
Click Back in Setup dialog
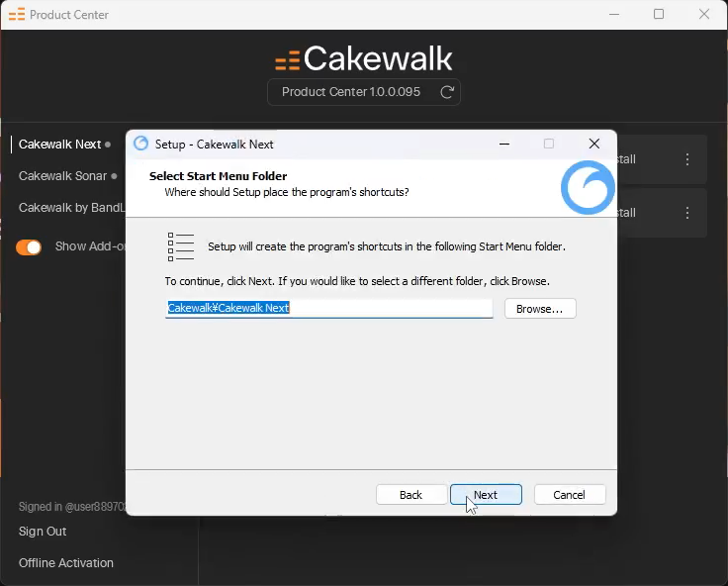click(x=410, y=495)
